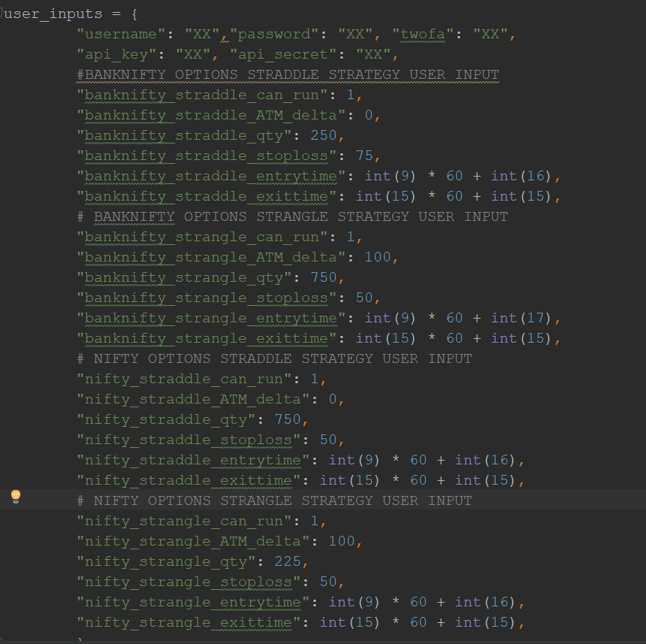Click int(17) in banknifty_strangle_entrytime line

521,318
